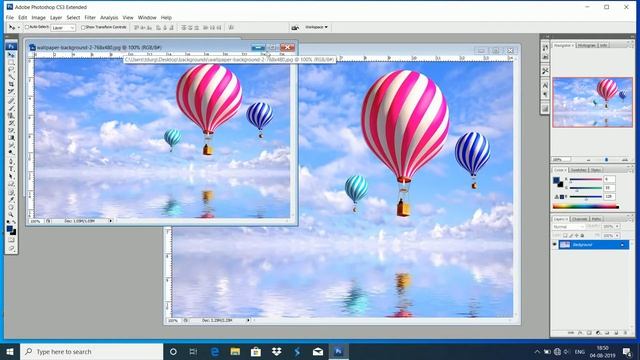Open the Auto-Select Layer dropdown
Image resolution: width=640 pixels, height=360 pixels.
63,28
